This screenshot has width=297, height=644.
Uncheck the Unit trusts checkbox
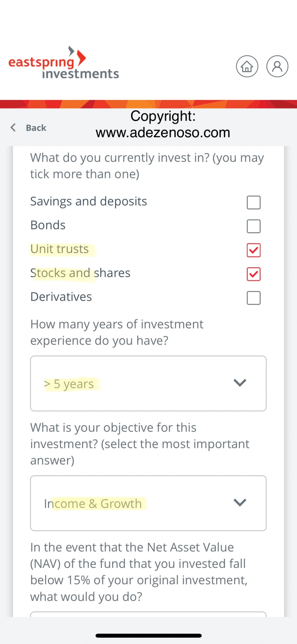coord(254,250)
